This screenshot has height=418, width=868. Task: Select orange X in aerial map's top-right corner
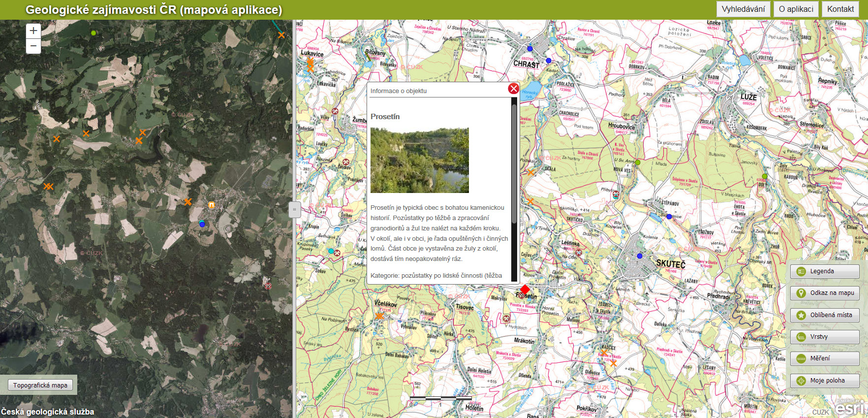[x=281, y=35]
